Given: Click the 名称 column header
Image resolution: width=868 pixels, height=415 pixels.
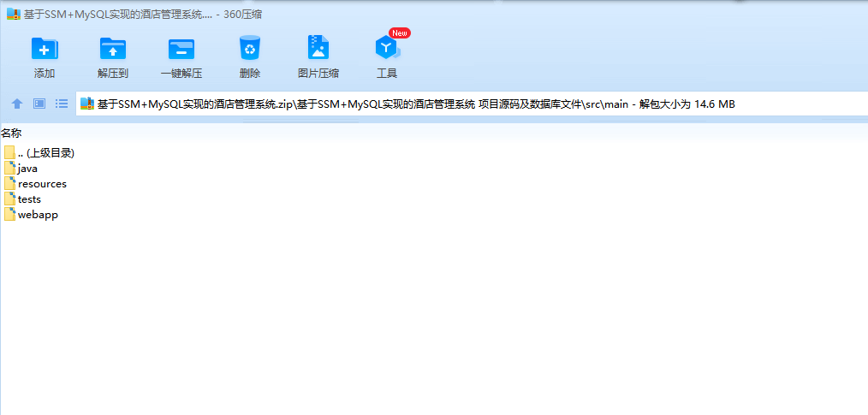Looking at the screenshot, I should pyautogui.click(x=11, y=133).
